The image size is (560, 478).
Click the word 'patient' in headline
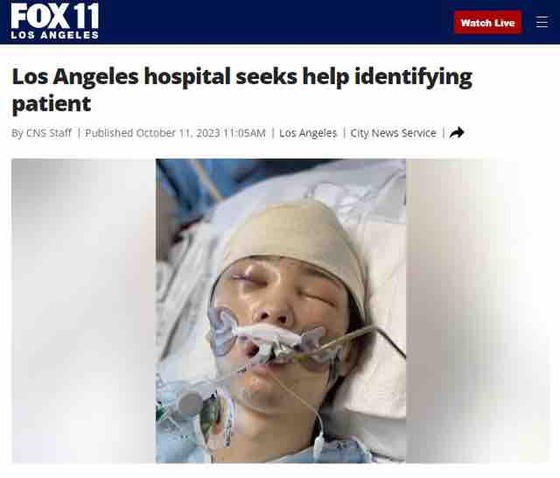pyautogui.click(x=51, y=104)
